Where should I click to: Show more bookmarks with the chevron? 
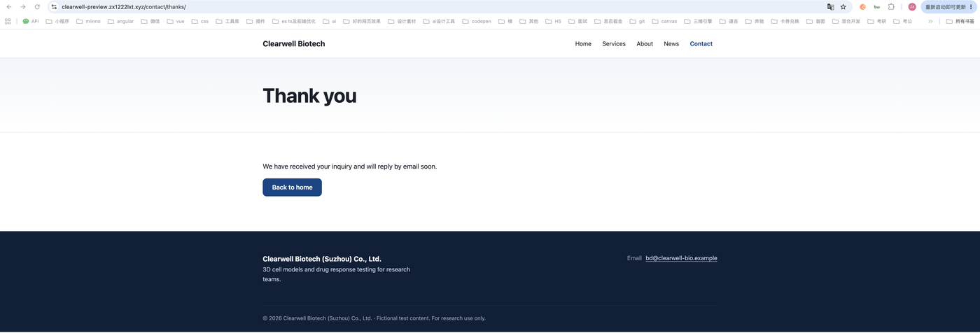point(930,21)
